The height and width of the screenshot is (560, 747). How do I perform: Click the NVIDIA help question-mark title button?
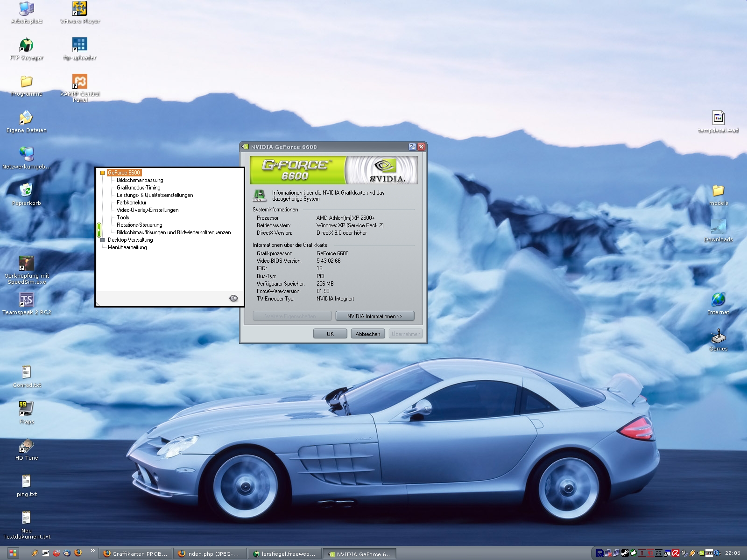click(412, 147)
